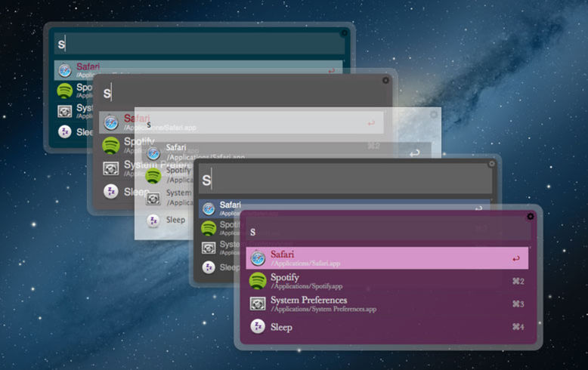Select Safari result in teal window
This screenshot has width=588, height=370.
click(198, 70)
